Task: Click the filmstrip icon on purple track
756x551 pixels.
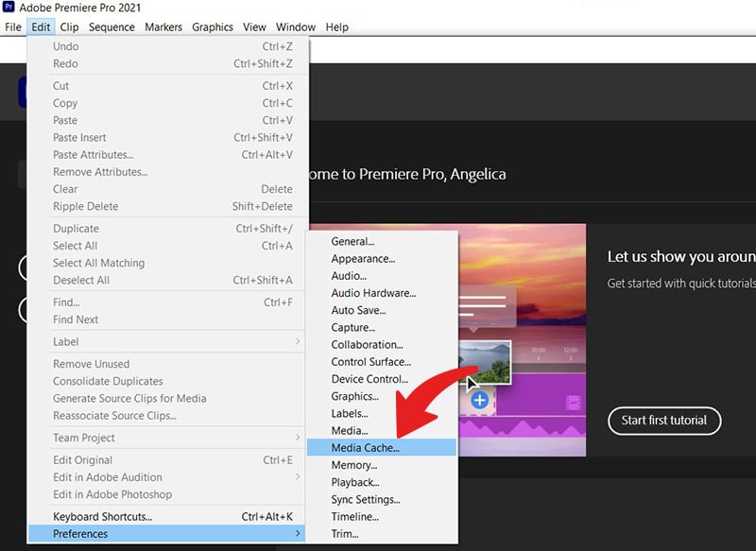Action: (x=573, y=403)
